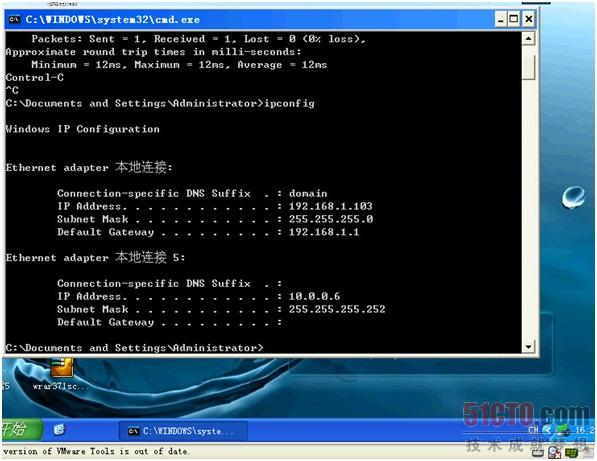Click the 'Ethernet adapter 本地连接 5:' line

point(95,258)
